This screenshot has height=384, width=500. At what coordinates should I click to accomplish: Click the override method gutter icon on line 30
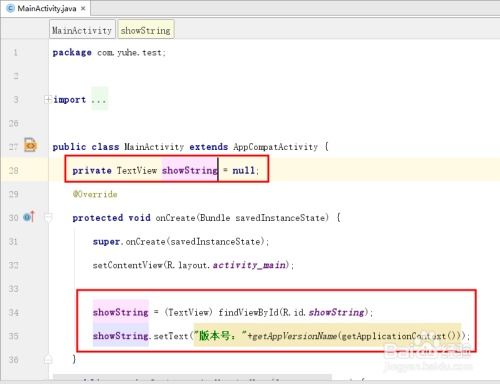(29, 217)
